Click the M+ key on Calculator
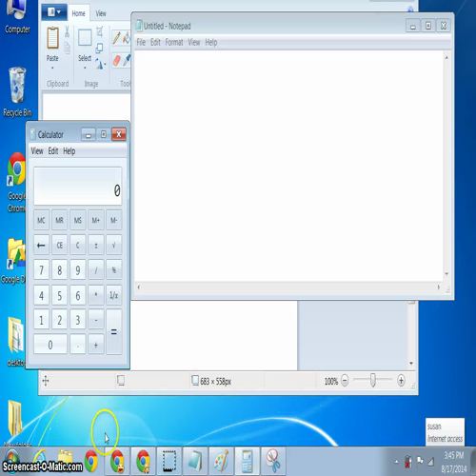 (96, 220)
